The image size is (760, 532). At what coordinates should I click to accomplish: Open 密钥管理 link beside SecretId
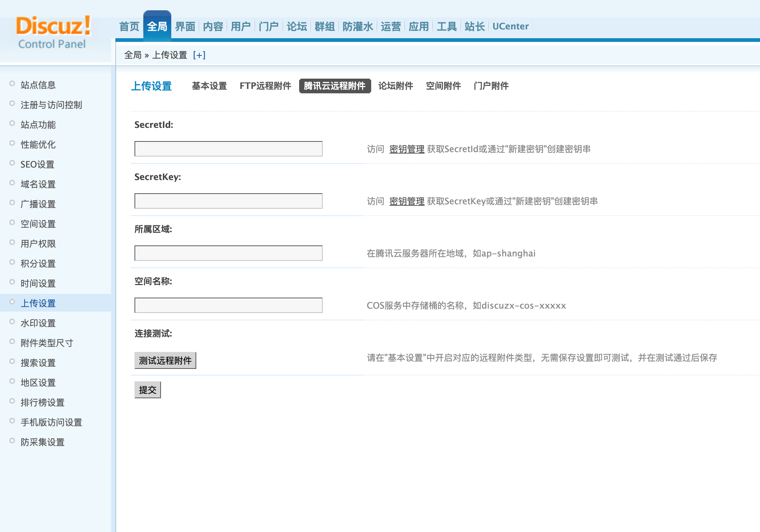point(406,149)
